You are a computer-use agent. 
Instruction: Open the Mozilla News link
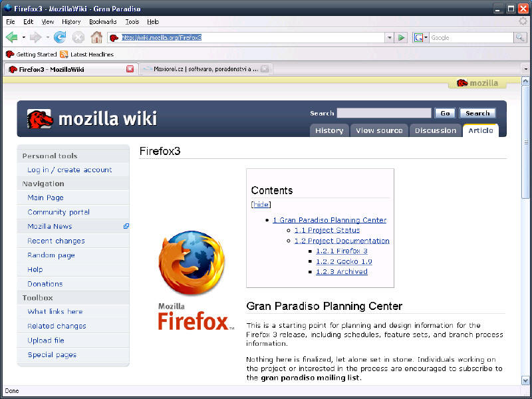49,226
